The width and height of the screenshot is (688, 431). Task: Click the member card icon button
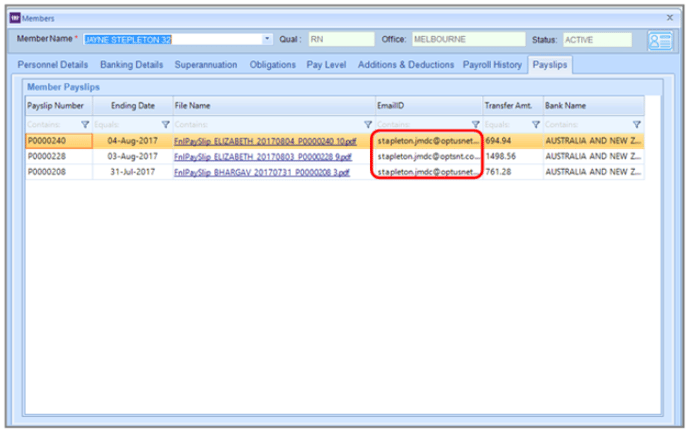660,41
